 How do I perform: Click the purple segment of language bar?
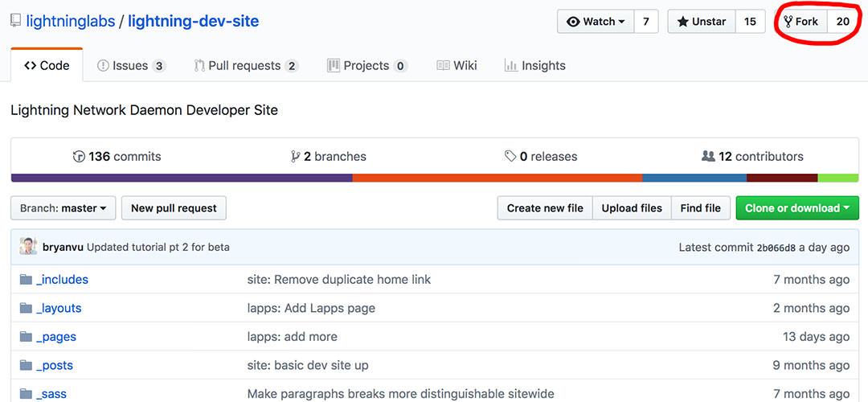point(182,178)
